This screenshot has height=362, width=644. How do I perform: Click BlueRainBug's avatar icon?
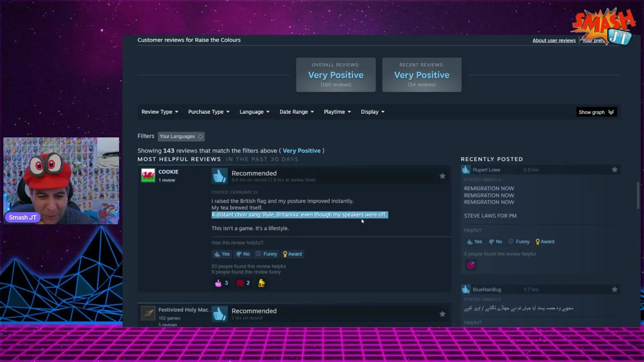pos(465,290)
